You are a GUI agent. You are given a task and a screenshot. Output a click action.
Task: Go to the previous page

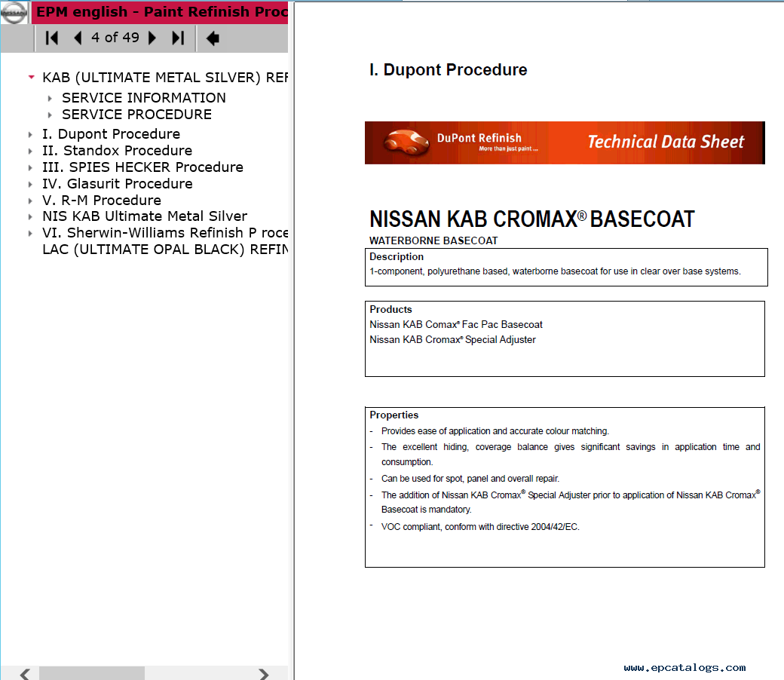click(x=78, y=38)
